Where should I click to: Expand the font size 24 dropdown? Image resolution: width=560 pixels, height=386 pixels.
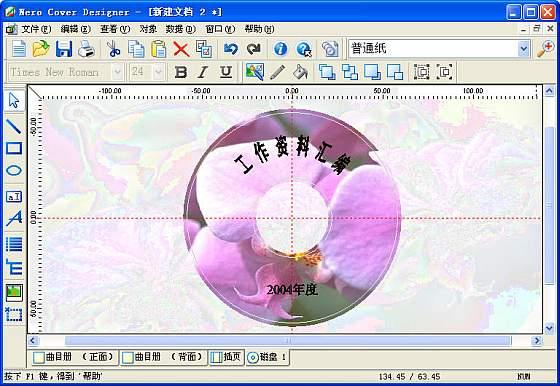[x=159, y=72]
